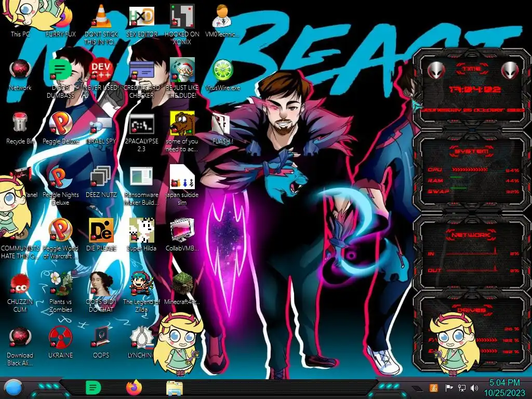Select the VLC cone shortcut icon
The image size is (532, 399).
coord(101,16)
